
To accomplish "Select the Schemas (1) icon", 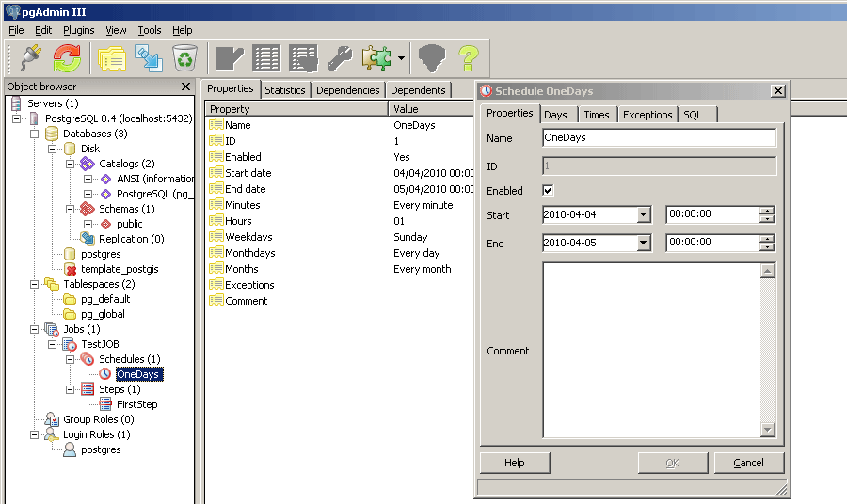I will [x=87, y=209].
